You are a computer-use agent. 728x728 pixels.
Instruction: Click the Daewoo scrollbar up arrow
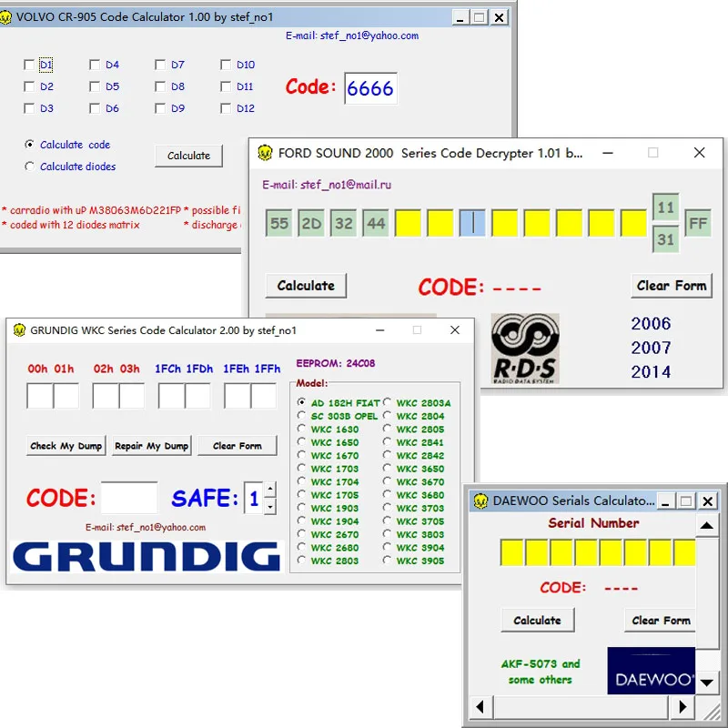(707, 526)
